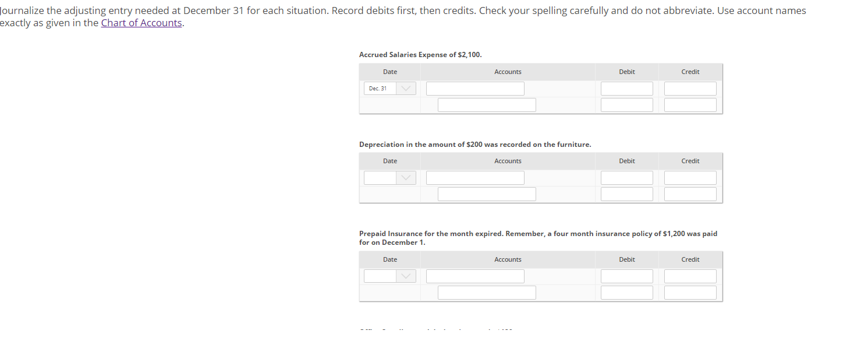The height and width of the screenshot is (348, 868).
Task: Select the Accounts column header in Accrued Salaries table
Action: 508,71
